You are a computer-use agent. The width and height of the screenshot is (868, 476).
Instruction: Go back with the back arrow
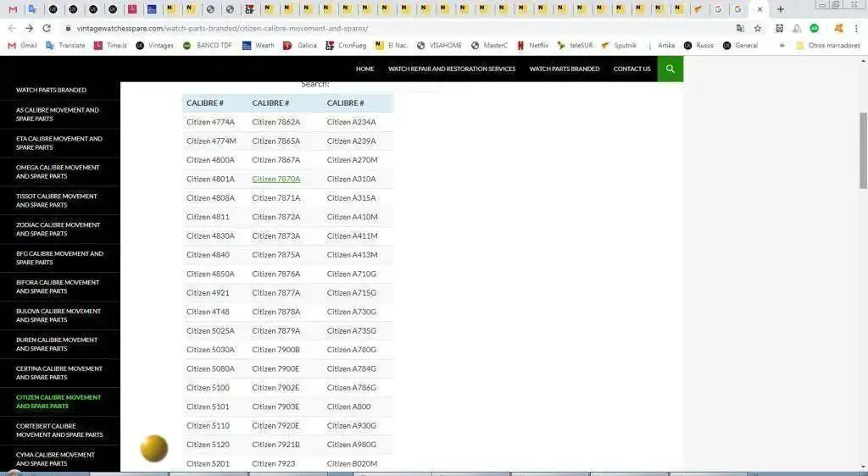pyautogui.click(x=12, y=28)
